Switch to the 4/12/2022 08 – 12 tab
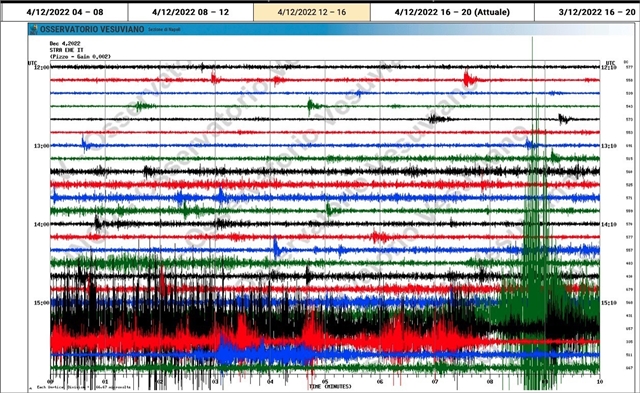This screenshot has width=640, height=393. [x=191, y=12]
